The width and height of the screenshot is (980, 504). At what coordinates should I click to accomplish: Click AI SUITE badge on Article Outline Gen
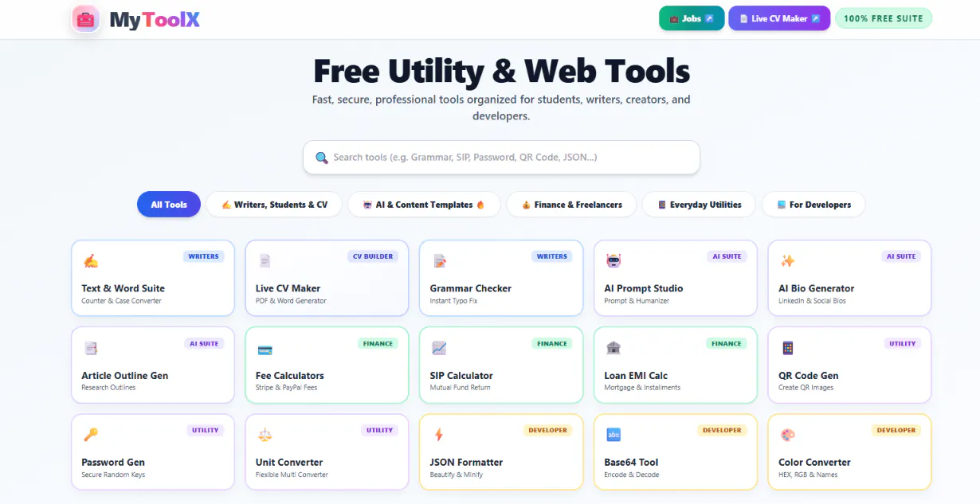[204, 344]
